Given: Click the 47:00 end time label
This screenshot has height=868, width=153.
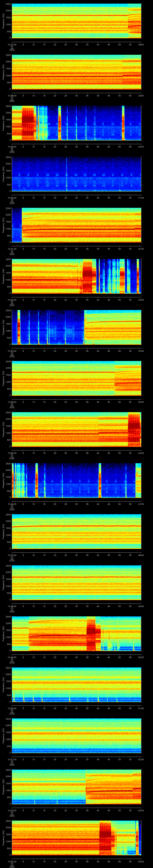Looking at the screenshot, I should click(141, 504).
